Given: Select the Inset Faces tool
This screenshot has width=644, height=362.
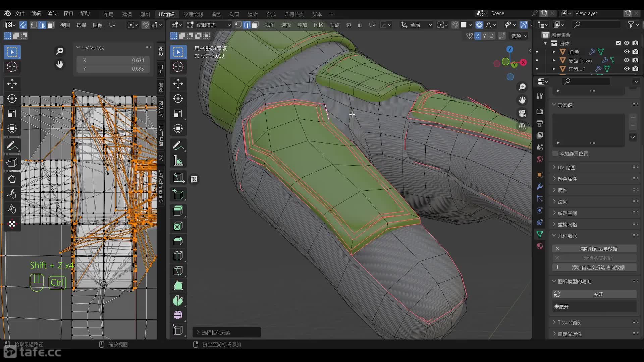Looking at the screenshot, I should [178, 226].
